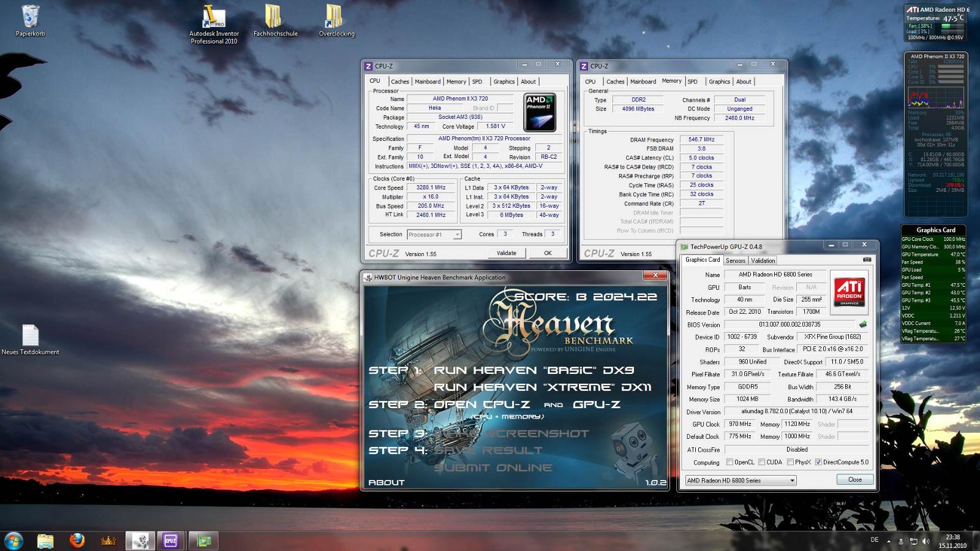Switch to HWBOT Heaven taskbar button
Viewport: 980px width, 551px height.
pos(140,541)
